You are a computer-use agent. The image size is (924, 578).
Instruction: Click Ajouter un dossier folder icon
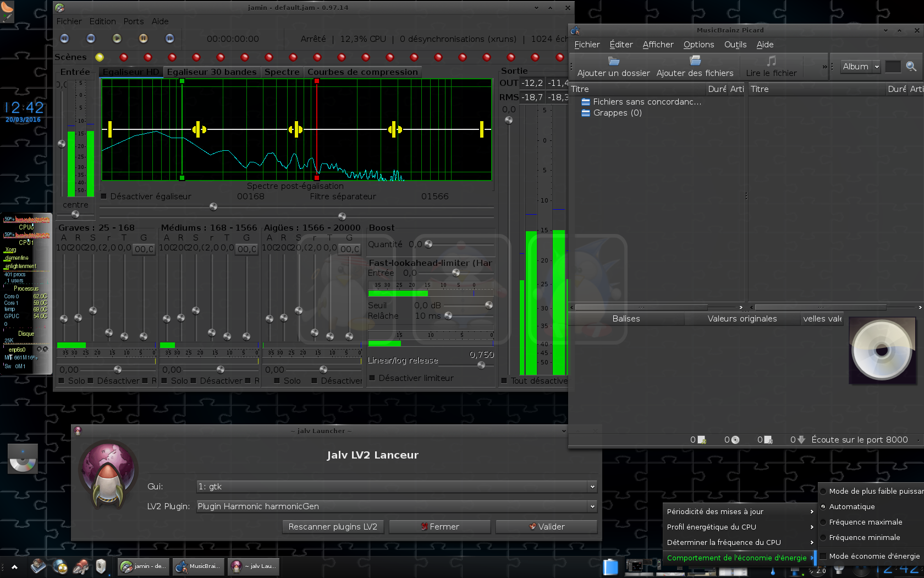tap(613, 61)
